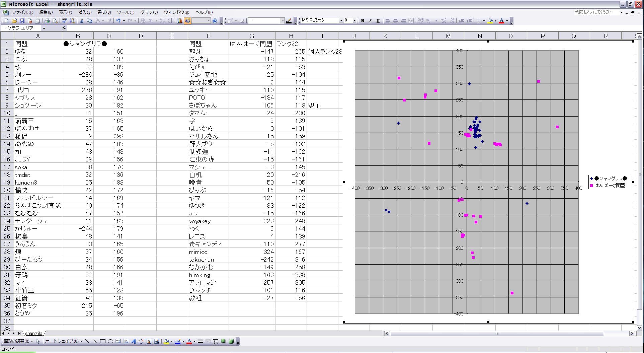Select the Rectangle drawing tool
The height and width of the screenshot is (353, 644).
pyautogui.click(x=103, y=341)
